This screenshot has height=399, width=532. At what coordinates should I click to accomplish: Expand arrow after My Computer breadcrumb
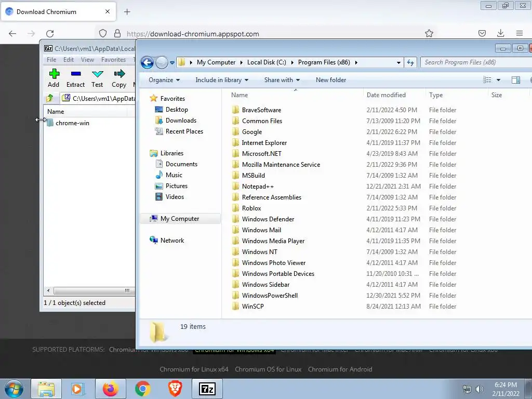point(241,62)
